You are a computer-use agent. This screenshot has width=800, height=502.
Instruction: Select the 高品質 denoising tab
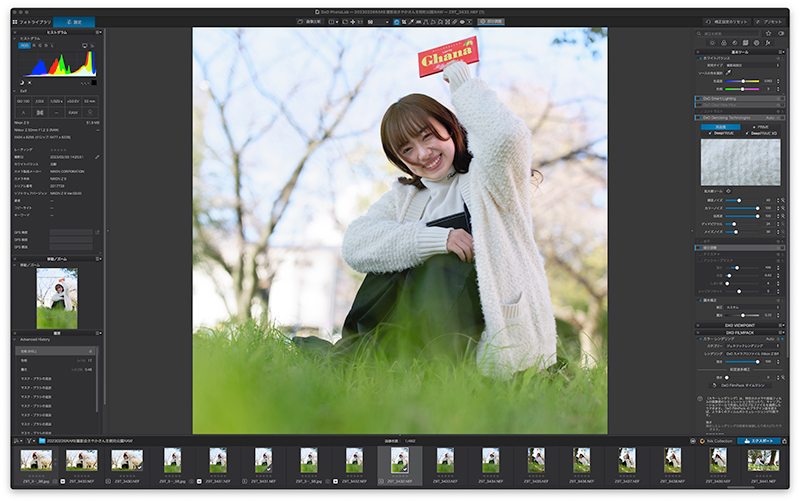tap(720, 127)
